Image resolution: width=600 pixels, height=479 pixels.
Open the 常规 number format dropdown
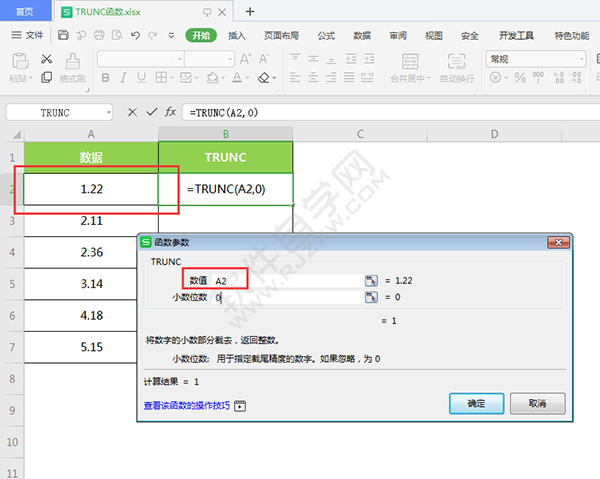523,59
